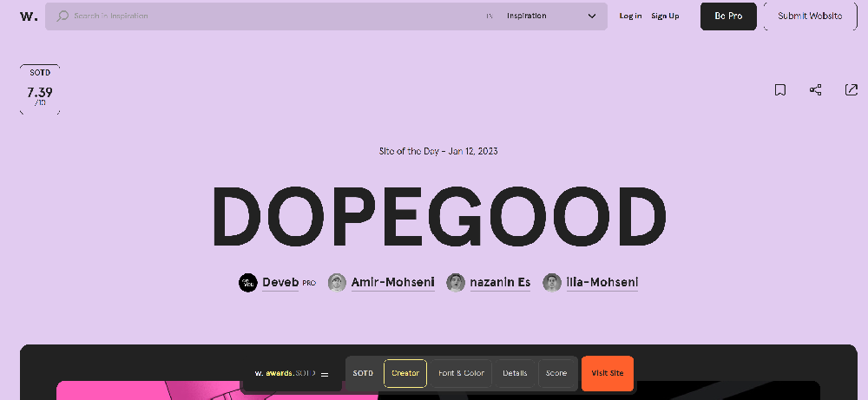868x400 pixels.
Task: Switch to the Details tab
Action: 515,373
